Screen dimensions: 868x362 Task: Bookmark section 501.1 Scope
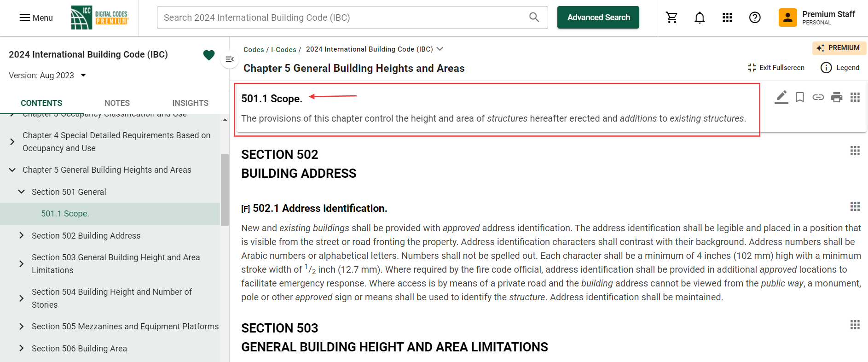click(x=799, y=97)
